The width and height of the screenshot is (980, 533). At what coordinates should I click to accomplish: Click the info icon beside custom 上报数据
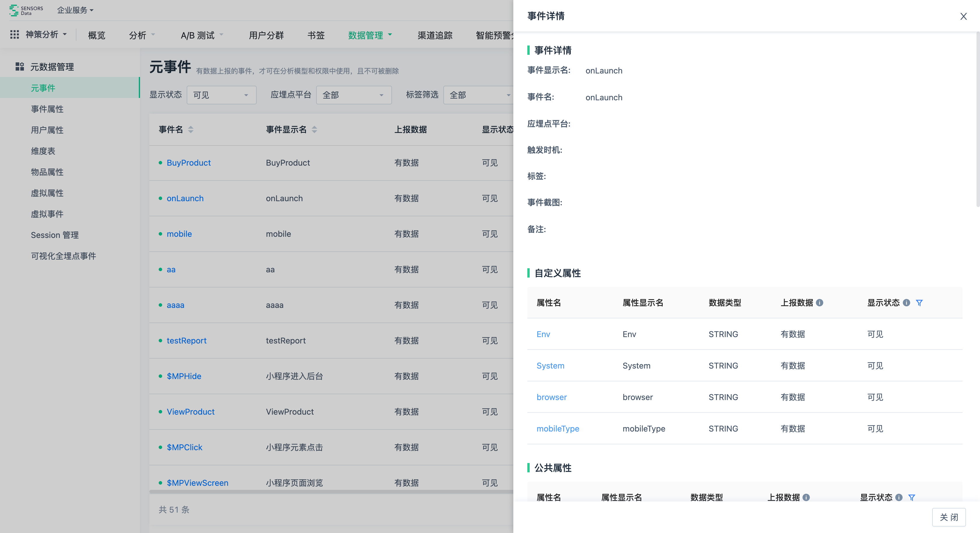[820, 303]
